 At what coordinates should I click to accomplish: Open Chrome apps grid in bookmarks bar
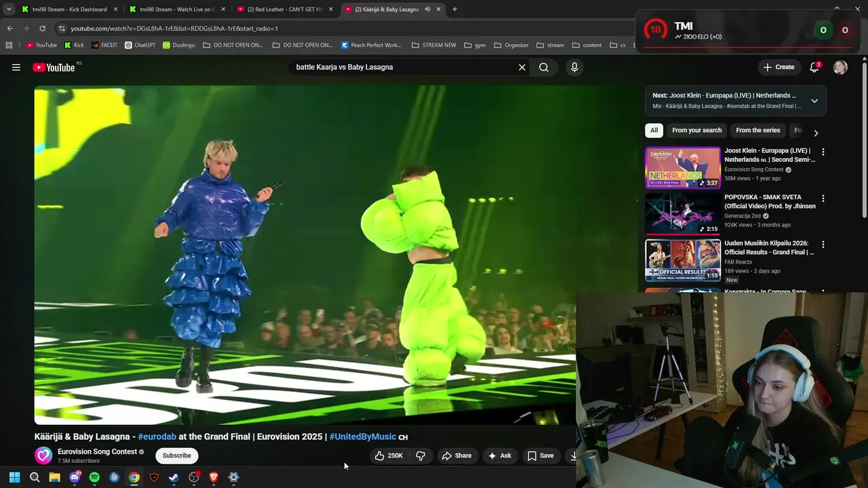9,45
